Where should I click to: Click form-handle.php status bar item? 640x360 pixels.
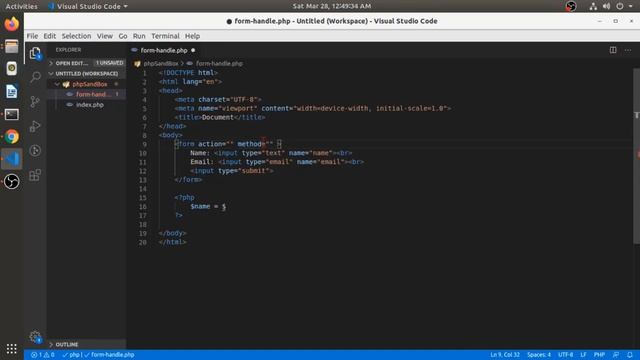coord(109,355)
